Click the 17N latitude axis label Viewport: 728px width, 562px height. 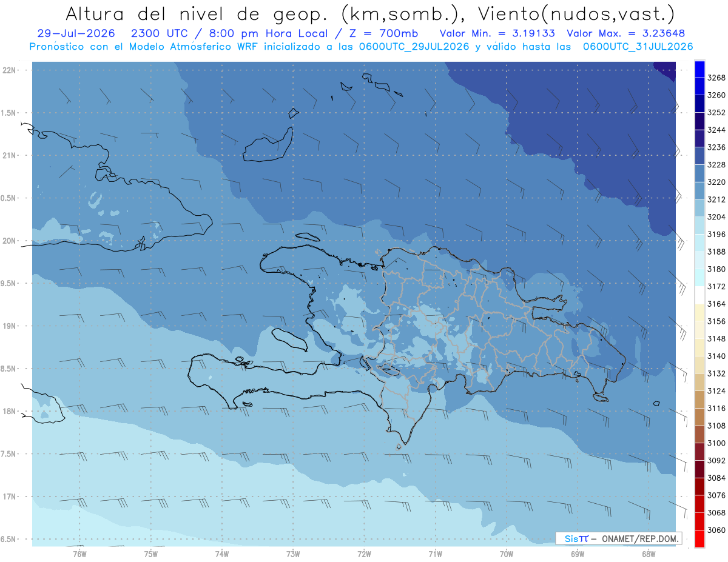(10, 497)
